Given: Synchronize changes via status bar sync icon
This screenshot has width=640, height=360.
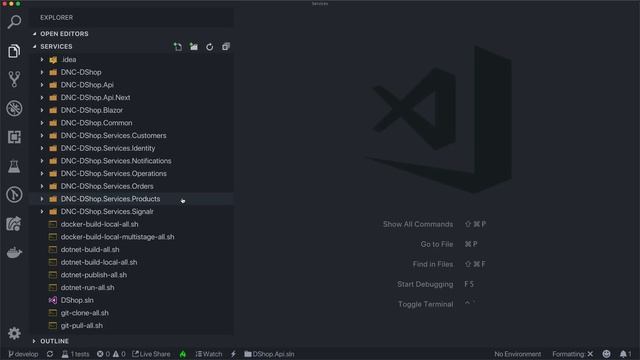Looking at the screenshot, I should point(50,354).
